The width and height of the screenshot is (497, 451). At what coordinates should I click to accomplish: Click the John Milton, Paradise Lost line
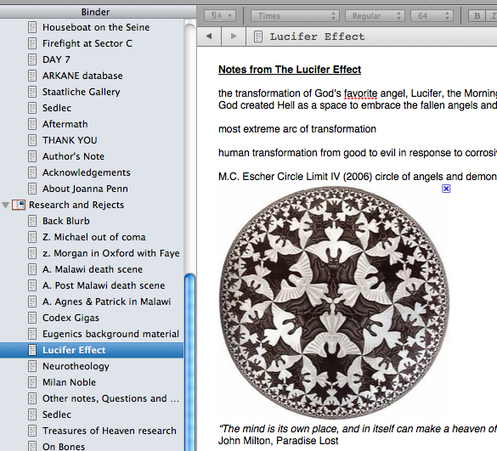tap(278, 441)
